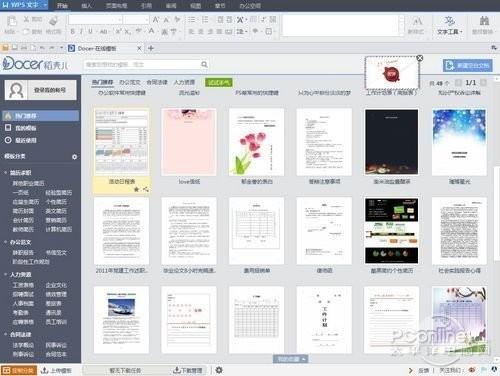
Task: Toggle Italic formatting (I)
Action: (81, 32)
